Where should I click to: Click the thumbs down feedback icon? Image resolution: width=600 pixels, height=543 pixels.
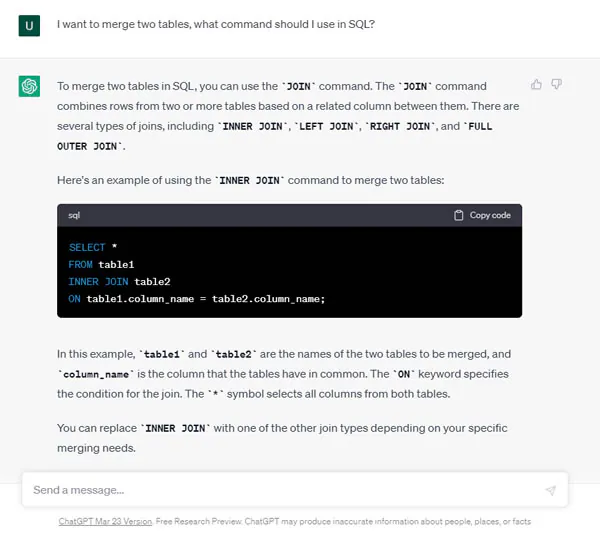(557, 85)
